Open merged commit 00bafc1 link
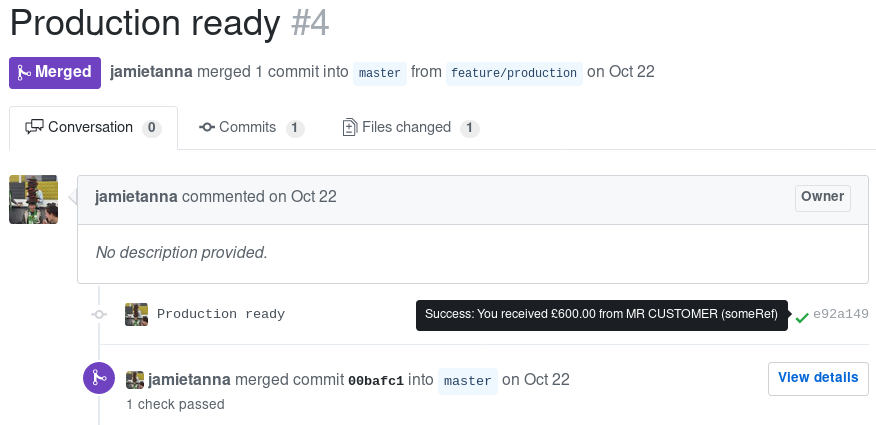 [375, 381]
